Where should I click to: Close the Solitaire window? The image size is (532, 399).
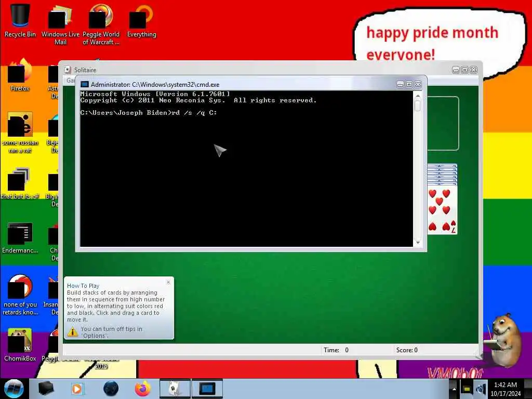474,70
